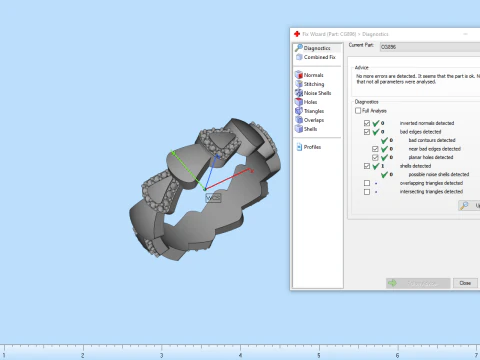480x360 pixels.
Task: Open the Overlaps fixing tool
Action: tap(310, 120)
